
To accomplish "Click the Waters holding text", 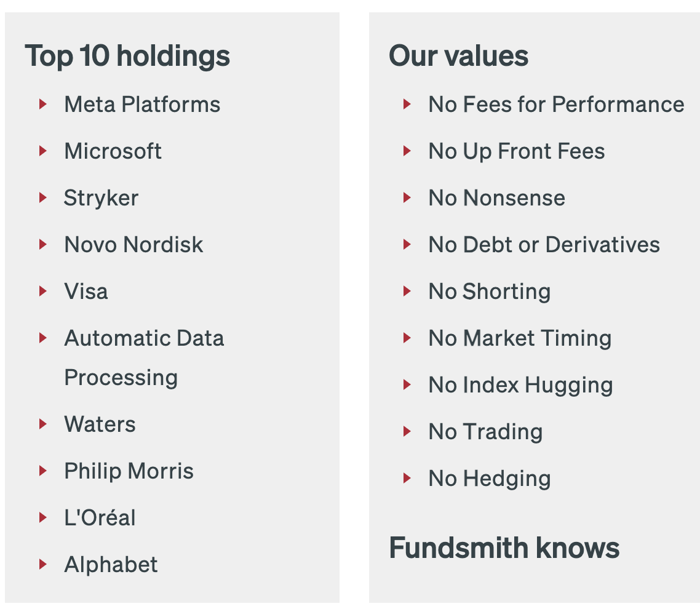I will tap(100, 424).
